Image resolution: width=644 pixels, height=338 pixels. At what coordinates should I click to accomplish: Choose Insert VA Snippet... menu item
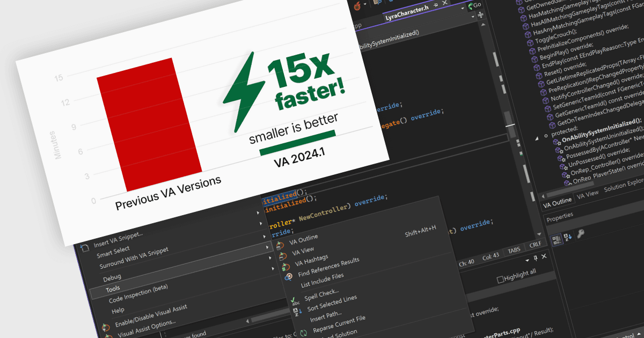(119, 239)
